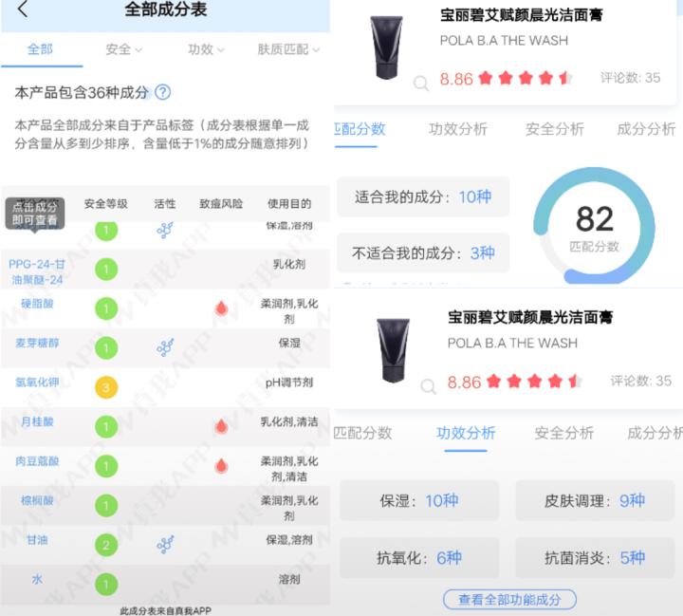Tap the magnifier under the upper product image
Viewport: 683px width, 616px height.
click(421, 83)
